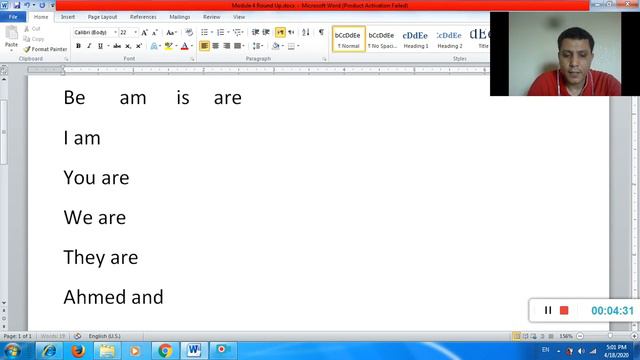640x360 pixels.
Task: Click the Redo icon in quick access toolbar
Action: click(x=42, y=5)
